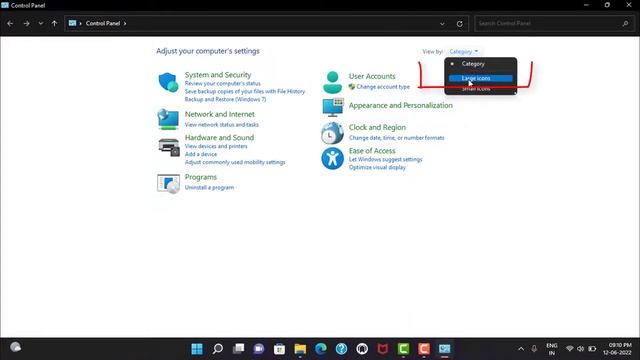Open Hardware and Sound heading link

pyautogui.click(x=219, y=138)
